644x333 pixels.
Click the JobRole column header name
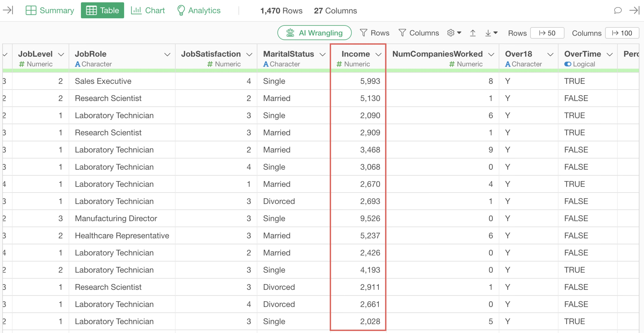pos(91,54)
